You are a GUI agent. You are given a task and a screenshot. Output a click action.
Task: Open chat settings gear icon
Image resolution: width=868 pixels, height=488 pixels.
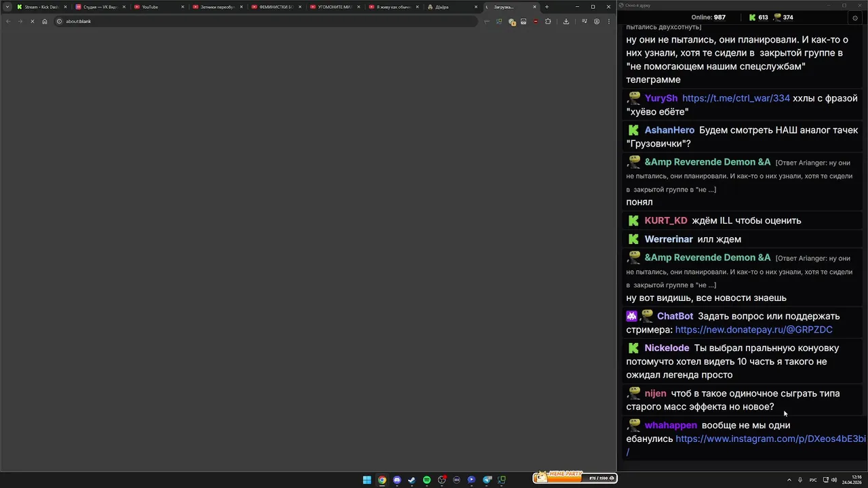854,18
